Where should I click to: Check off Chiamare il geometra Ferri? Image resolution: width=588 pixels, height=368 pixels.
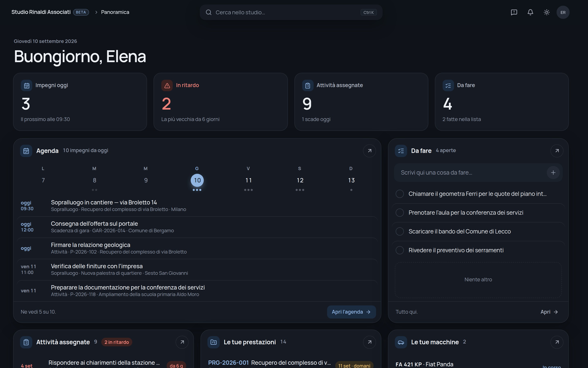click(x=400, y=194)
